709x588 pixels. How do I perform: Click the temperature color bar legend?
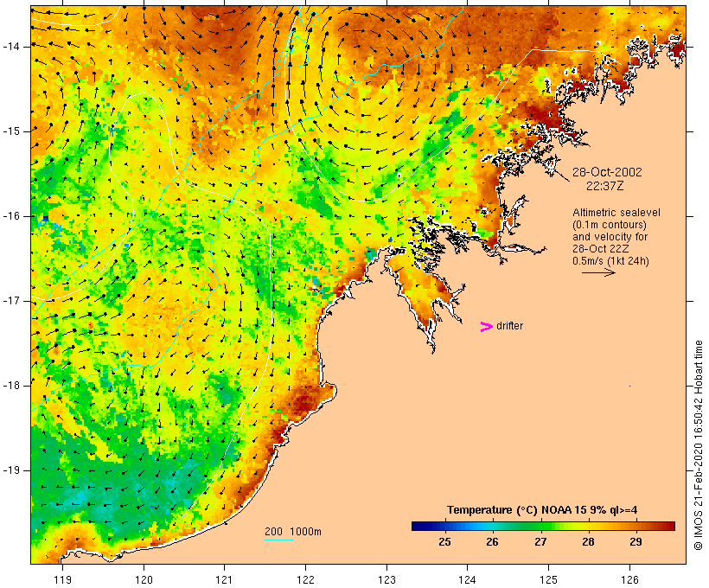tap(543, 526)
